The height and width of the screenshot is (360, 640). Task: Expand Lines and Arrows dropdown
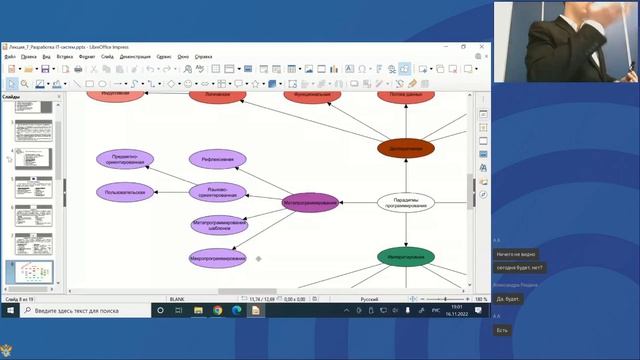126,84
